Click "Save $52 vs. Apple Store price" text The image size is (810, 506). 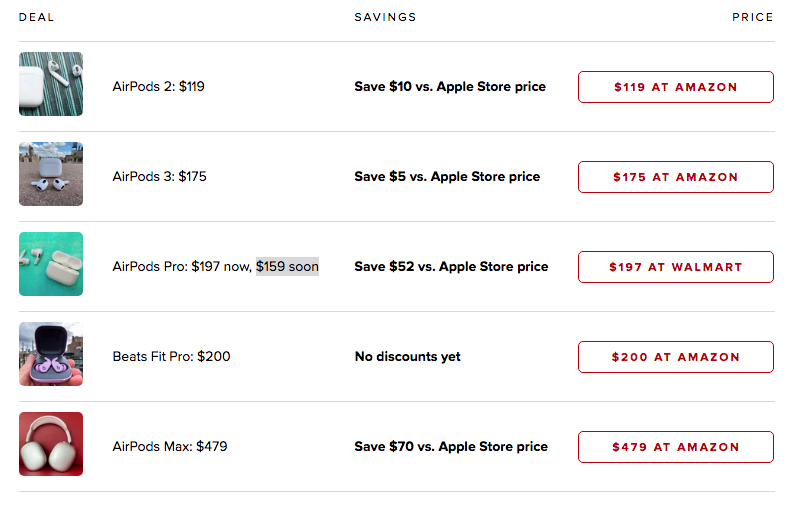click(x=451, y=267)
